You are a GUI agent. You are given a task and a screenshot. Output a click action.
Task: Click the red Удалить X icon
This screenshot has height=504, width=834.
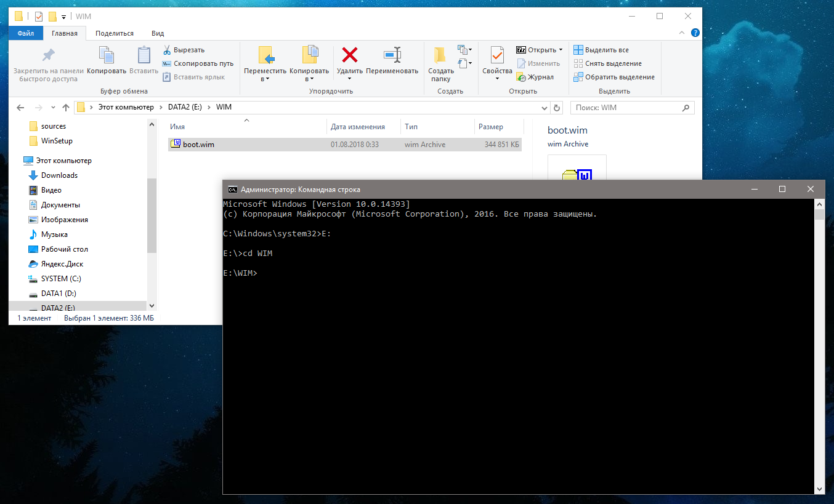(x=350, y=55)
